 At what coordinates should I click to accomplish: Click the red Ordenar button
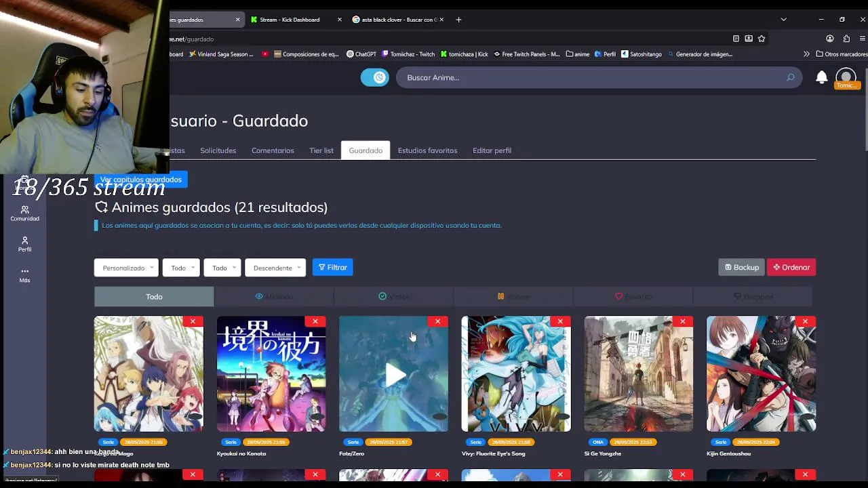click(791, 268)
